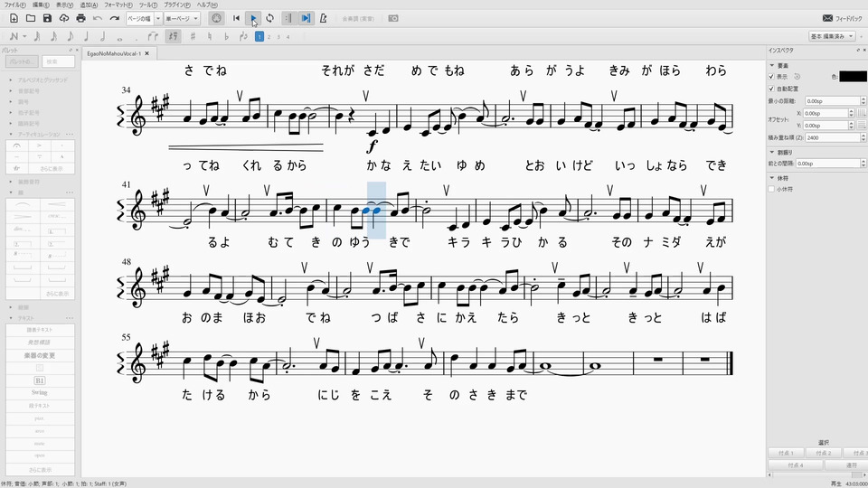The height and width of the screenshot is (488, 868).
Task: Add an augmentation dot
Action: pyautogui.click(x=137, y=38)
